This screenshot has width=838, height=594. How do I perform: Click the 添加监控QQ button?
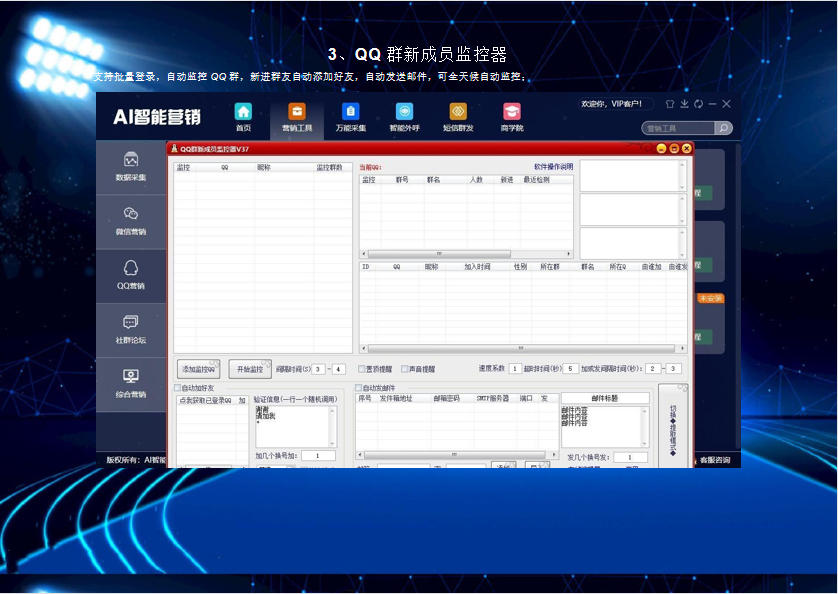[198, 369]
